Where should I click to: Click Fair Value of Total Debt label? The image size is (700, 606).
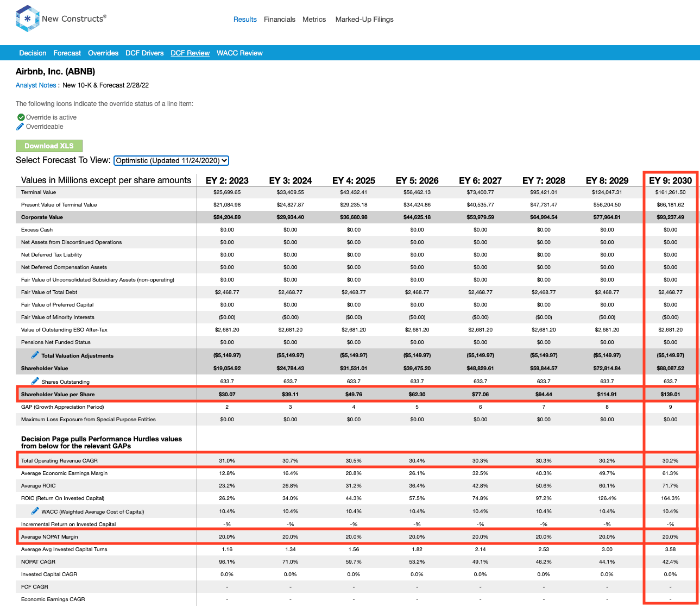click(49, 292)
